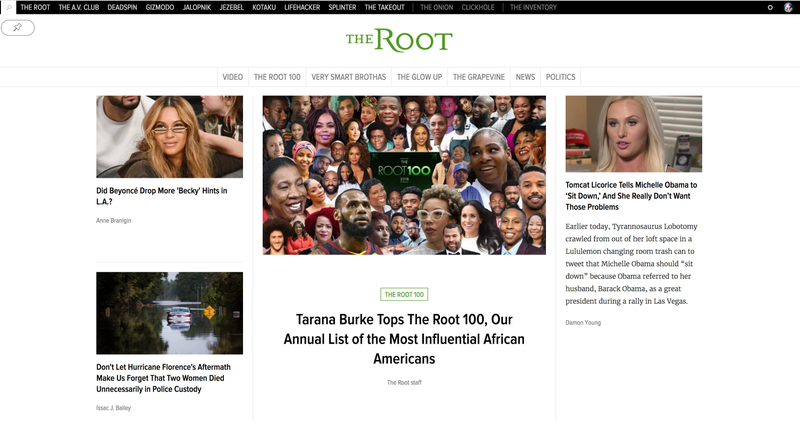
Task: Click The Root green logo
Action: click(399, 40)
